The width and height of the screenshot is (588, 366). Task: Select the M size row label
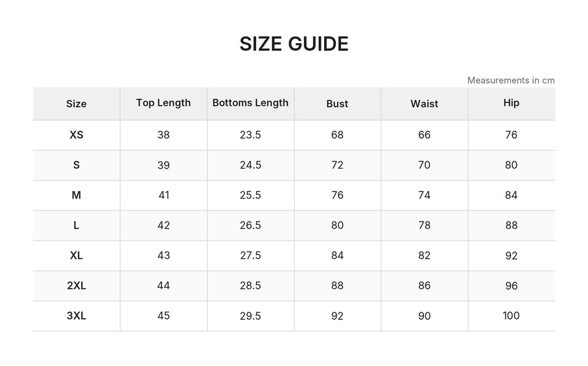[76, 195]
